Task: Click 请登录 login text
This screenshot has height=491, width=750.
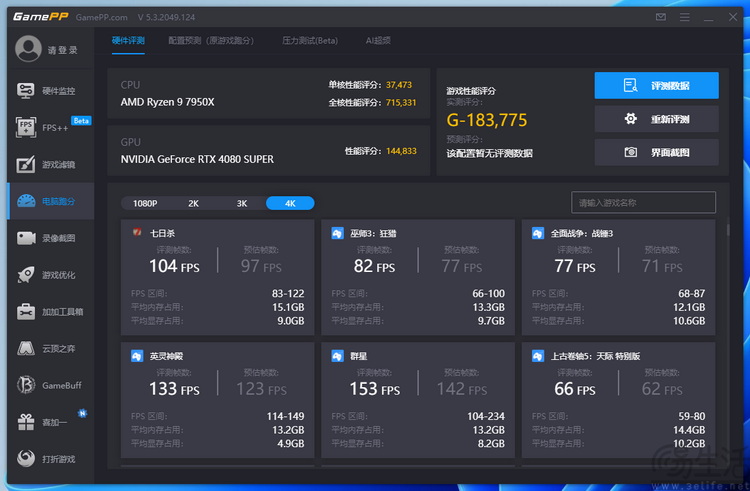Action: [63, 50]
